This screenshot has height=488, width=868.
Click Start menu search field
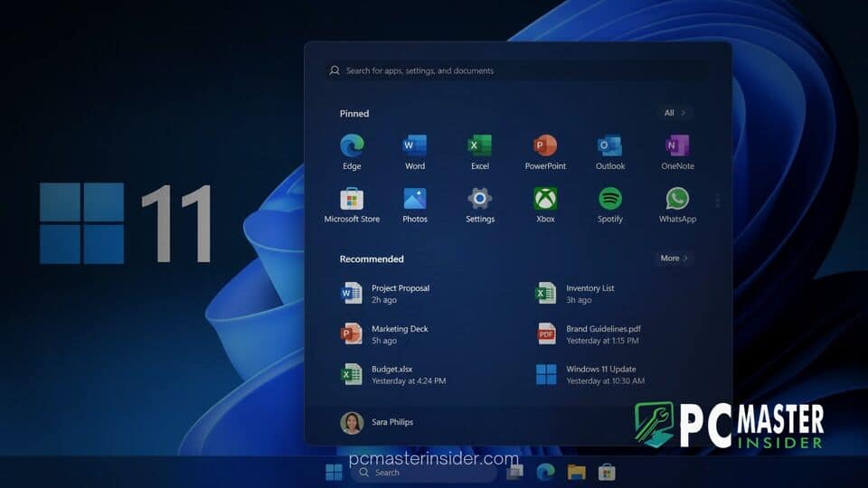(x=516, y=70)
